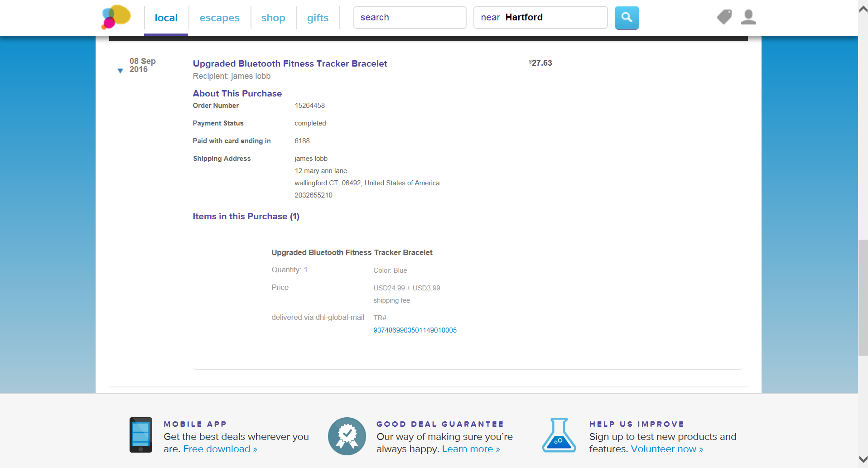
Task: Click the magnifying glass search button
Action: [626, 17]
